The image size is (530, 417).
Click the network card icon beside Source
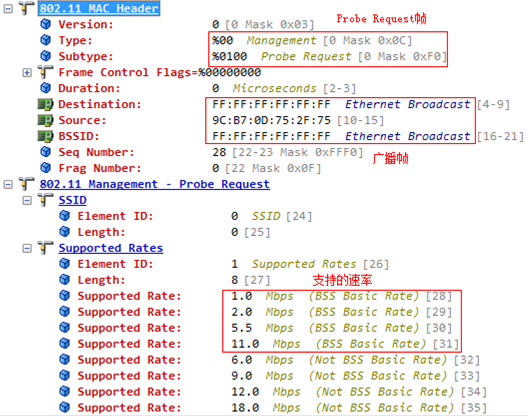point(45,120)
